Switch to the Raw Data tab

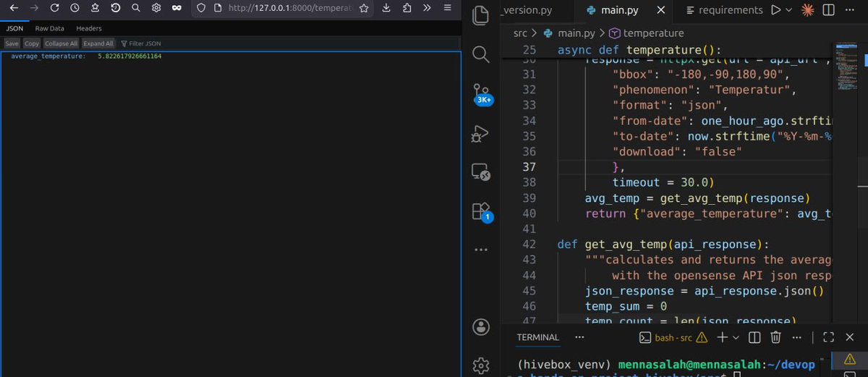click(50, 28)
